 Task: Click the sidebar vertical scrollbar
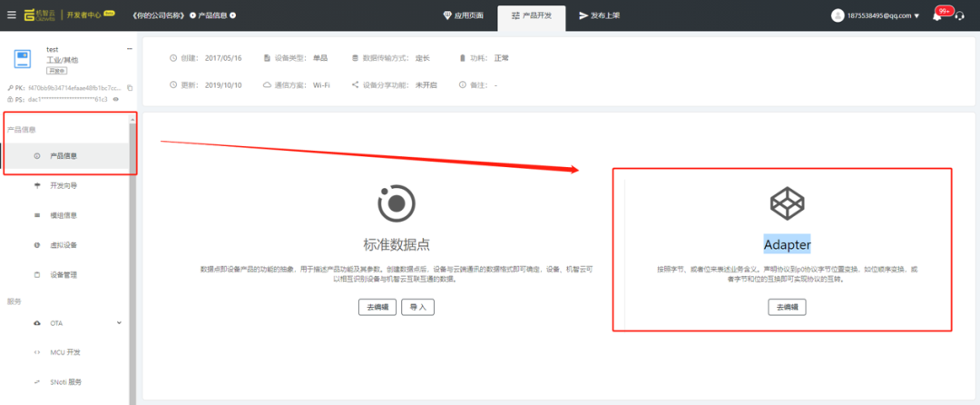[132, 262]
